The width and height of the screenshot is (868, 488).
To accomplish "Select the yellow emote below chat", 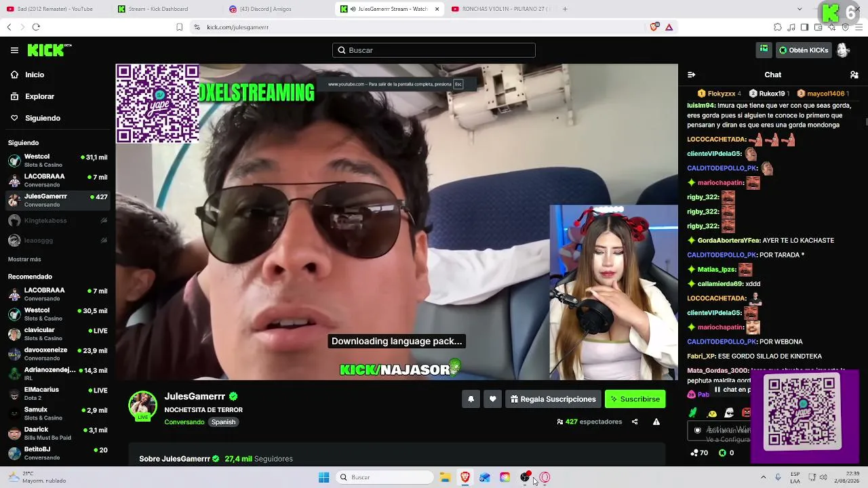I will [x=712, y=413].
